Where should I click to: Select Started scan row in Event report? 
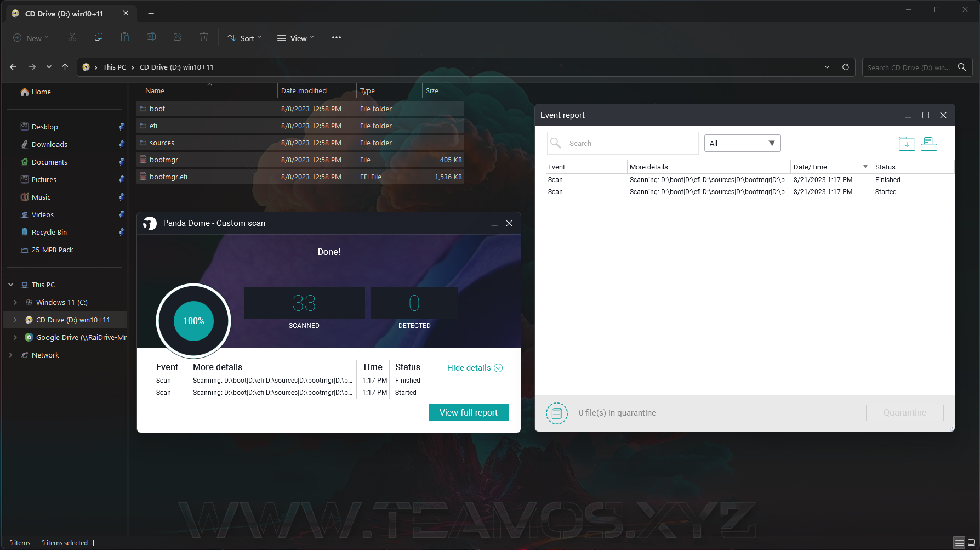coord(750,192)
